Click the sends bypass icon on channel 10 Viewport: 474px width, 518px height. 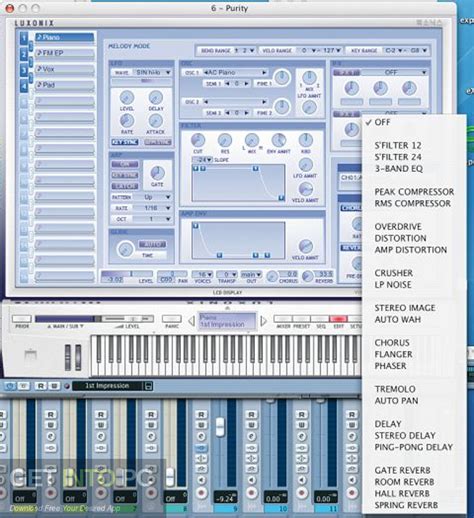pyautogui.click(x=251, y=469)
